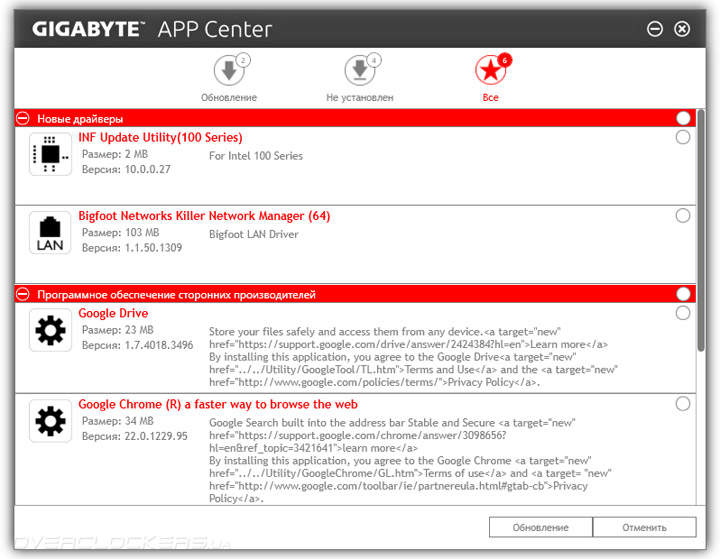Click the 'Bigfoot LAN Driver' description
Image resolution: width=720 pixels, height=559 pixels.
(x=253, y=234)
